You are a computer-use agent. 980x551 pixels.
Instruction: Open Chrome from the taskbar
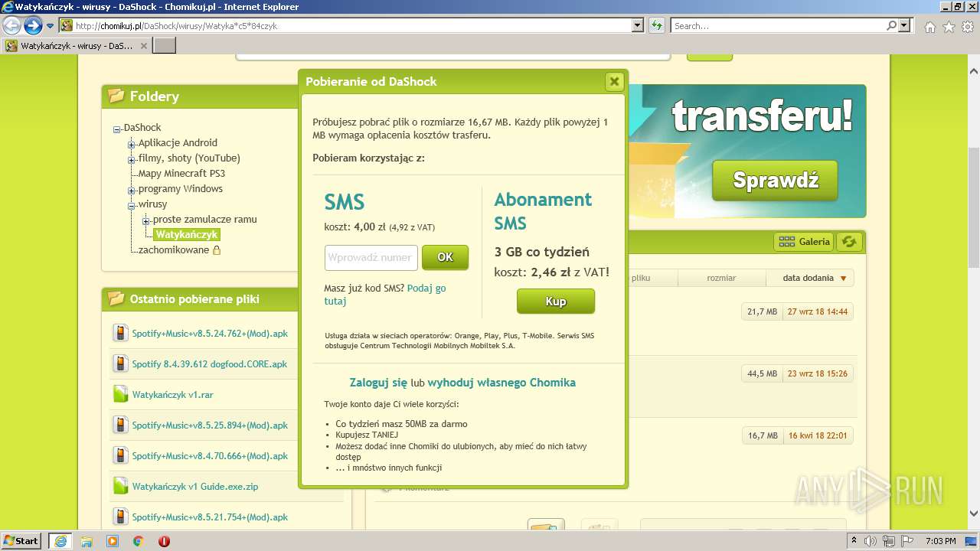(x=138, y=541)
